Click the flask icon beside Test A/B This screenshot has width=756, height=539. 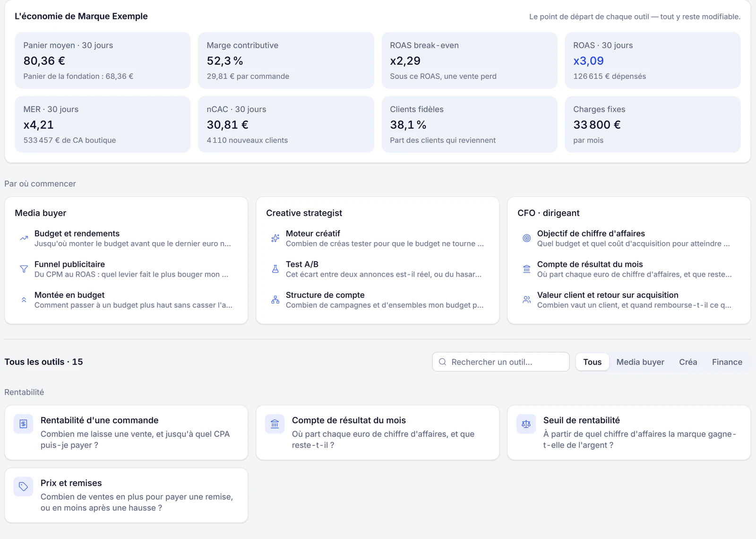click(x=275, y=269)
